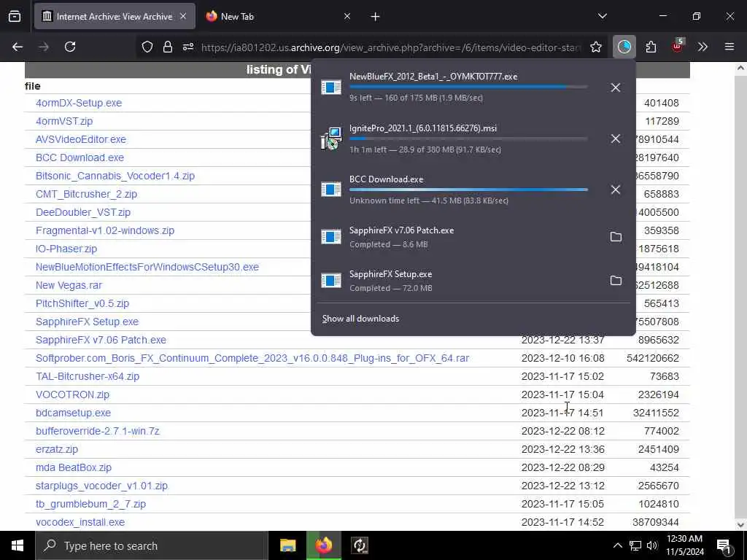Image resolution: width=747 pixels, height=560 pixels.
Task: Open the Windows Start menu
Action: click(x=18, y=545)
